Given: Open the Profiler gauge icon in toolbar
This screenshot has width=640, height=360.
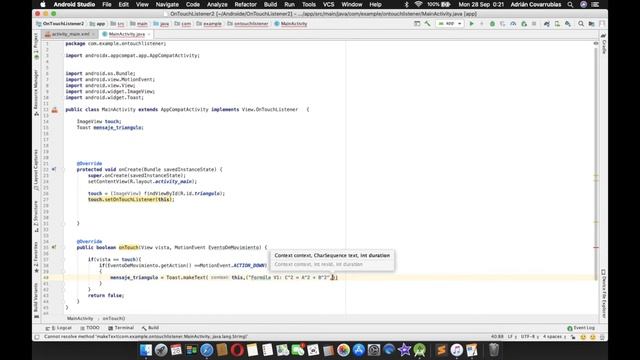Looking at the screenshot, I should [513, 24].
